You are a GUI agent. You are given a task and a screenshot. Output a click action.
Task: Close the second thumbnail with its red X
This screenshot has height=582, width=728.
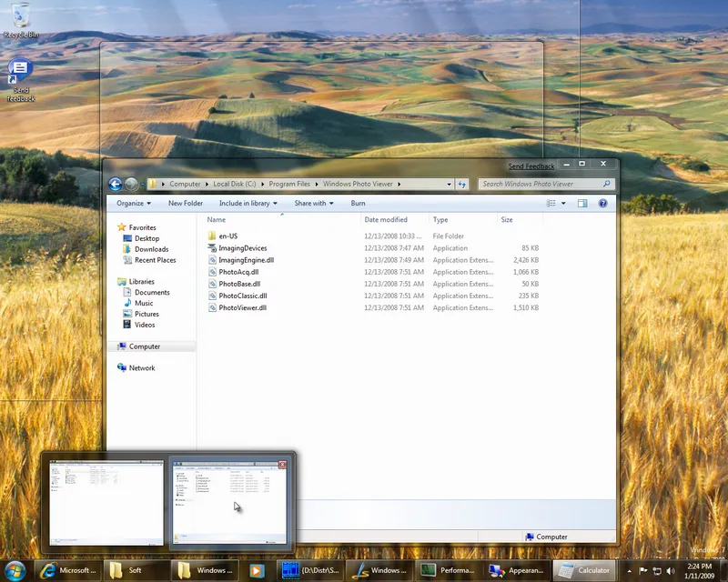click(282, 465)
